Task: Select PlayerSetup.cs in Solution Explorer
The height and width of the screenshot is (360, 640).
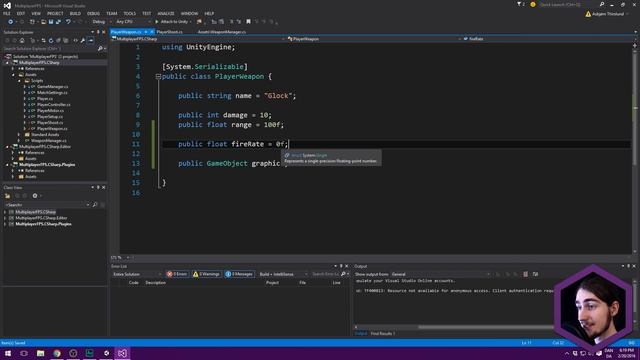Action: click(50, 116)
